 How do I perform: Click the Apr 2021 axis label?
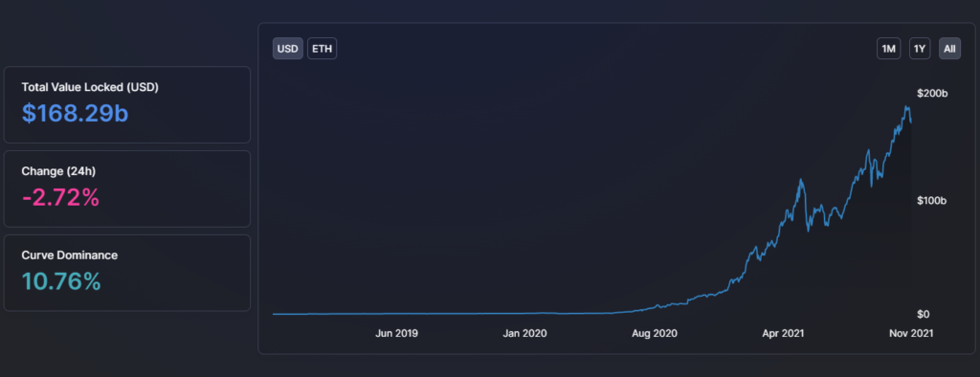(x=783, y=334)
